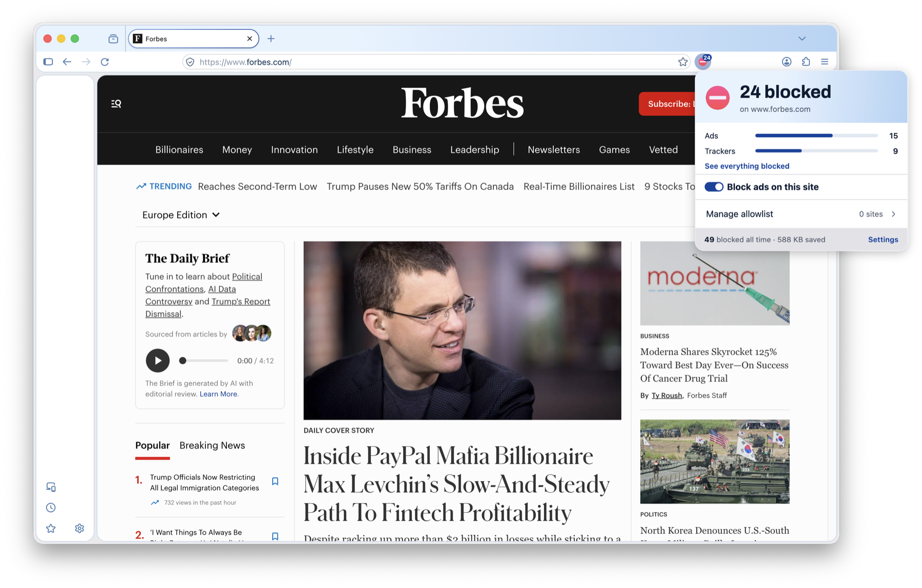Open sidebar settings gear icon

[79, 528]
